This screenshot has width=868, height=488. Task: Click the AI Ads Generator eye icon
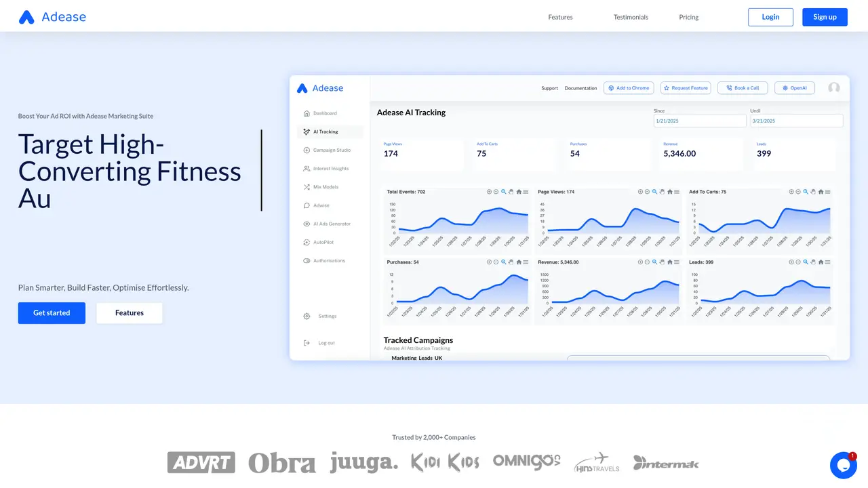click(307, 224)
